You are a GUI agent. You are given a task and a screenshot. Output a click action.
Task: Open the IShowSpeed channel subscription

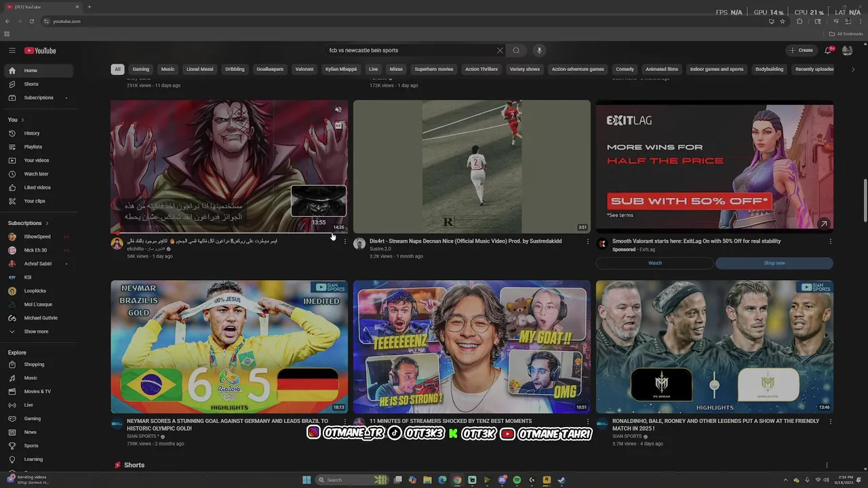[x=39, y=237]
